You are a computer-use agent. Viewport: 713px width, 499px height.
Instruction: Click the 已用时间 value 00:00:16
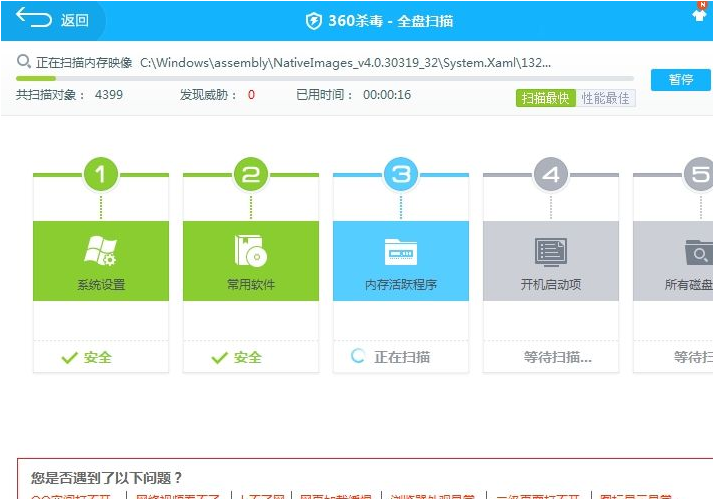(387, 95)
